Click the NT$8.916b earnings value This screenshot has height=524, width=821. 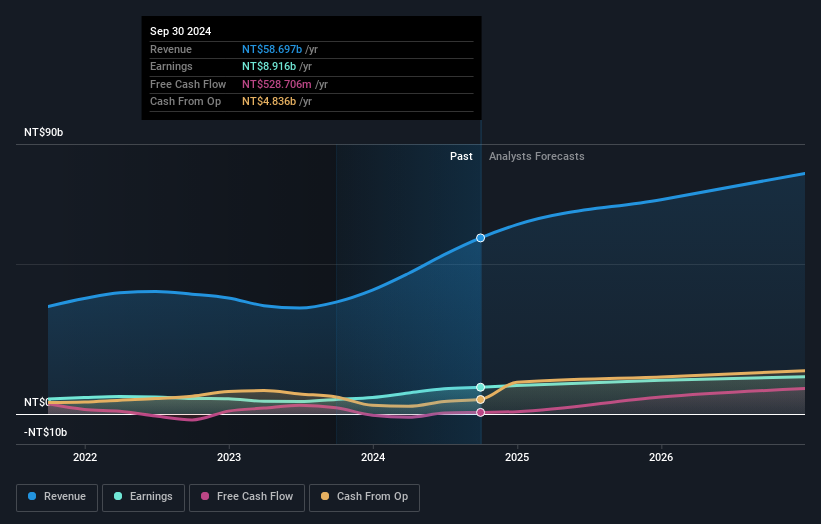pyautogui.click(x=269, y=66)
